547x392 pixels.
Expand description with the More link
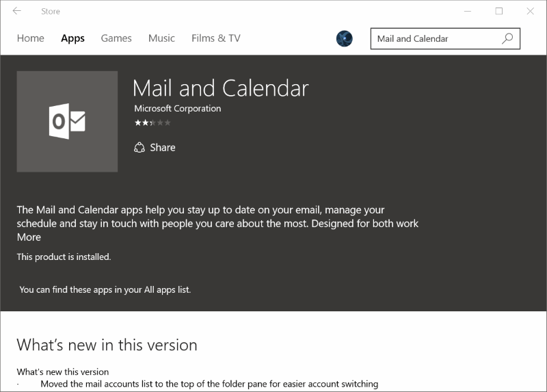(x=29, y=237)
